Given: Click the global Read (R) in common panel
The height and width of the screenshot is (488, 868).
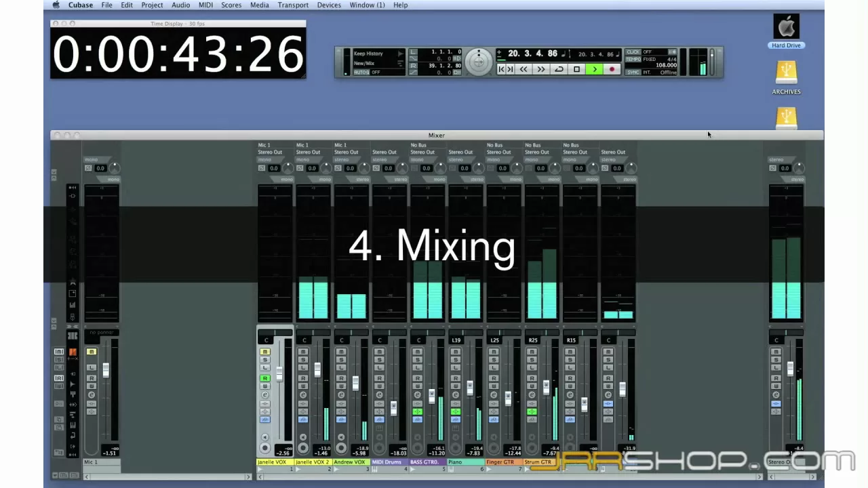Looking at the screenshot, I should coord(59,378).
